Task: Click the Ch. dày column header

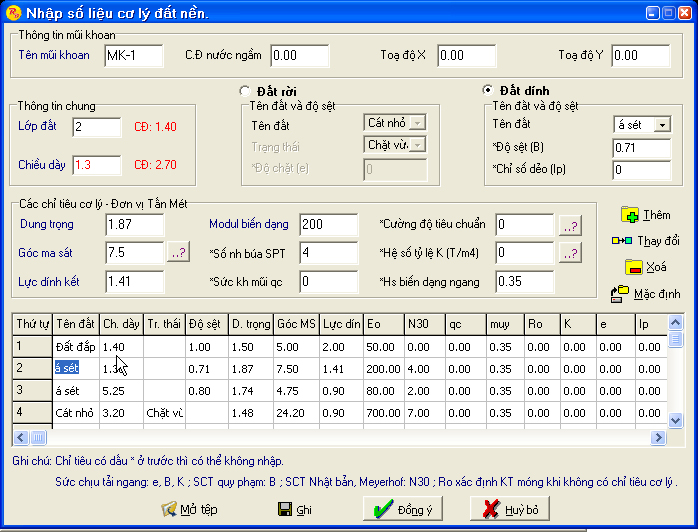Action: pos(121,324)
